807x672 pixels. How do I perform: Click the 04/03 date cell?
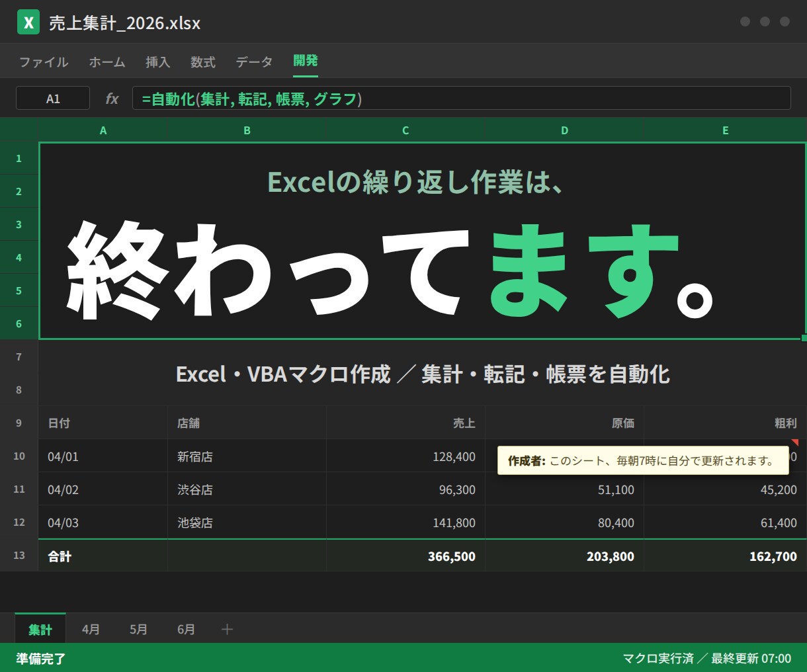point(103,522)
